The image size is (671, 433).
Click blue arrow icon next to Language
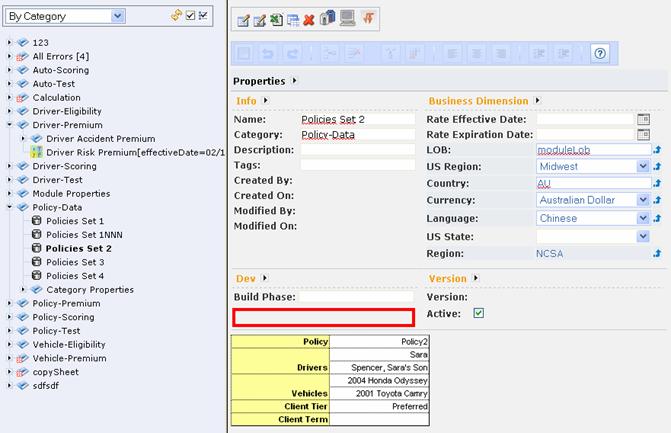point(657,219)
